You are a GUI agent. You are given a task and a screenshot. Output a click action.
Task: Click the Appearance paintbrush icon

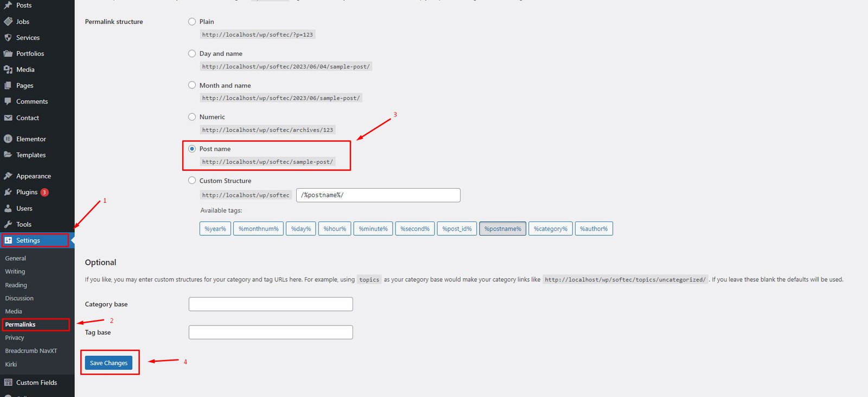8,176
